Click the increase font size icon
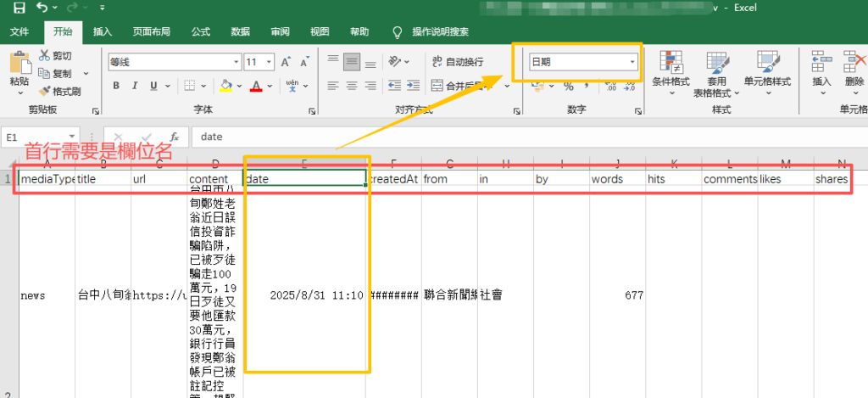 click(285, 62)
